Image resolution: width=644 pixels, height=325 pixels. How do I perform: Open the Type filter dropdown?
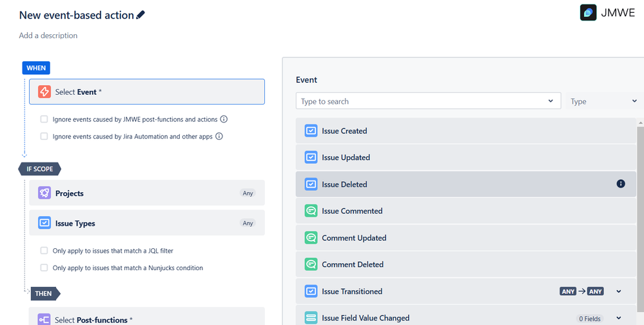click(x=603, y=101)
